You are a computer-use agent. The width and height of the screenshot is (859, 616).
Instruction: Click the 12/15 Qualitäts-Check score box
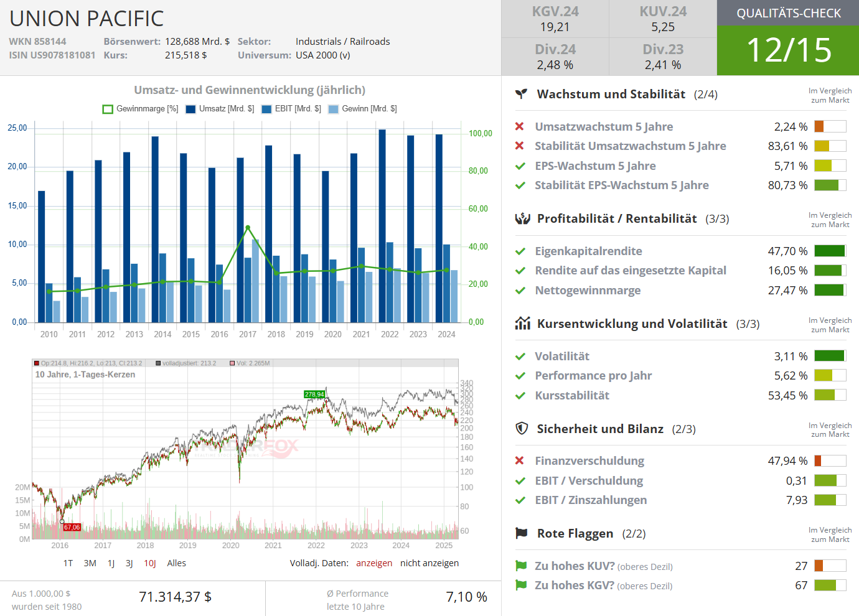point(788,50)
